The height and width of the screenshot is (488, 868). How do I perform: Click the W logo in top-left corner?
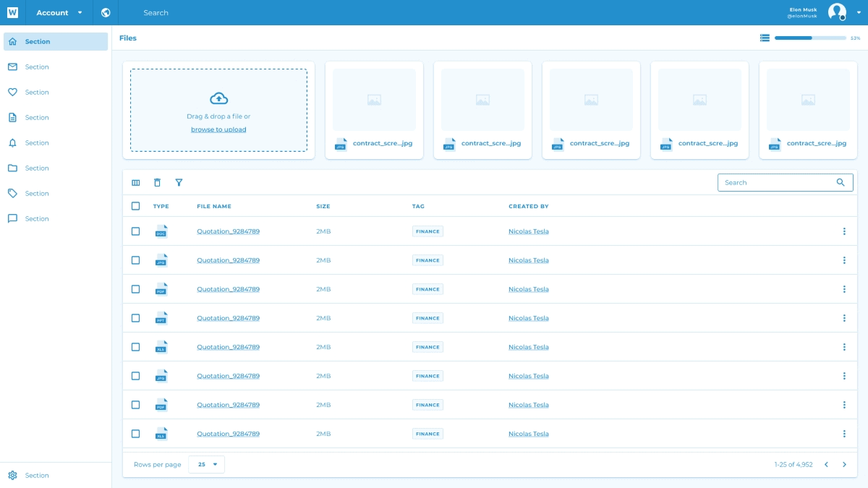point(12,12)
